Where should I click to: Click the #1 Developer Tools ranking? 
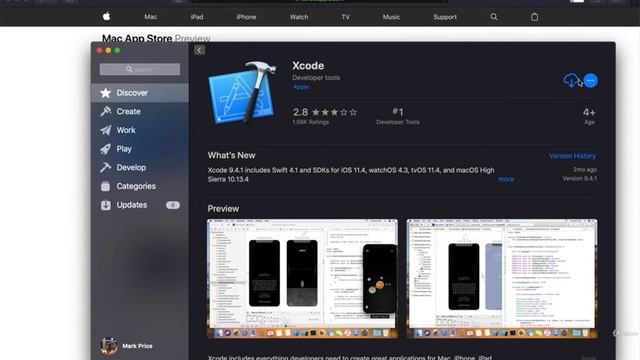coord(398,116)
